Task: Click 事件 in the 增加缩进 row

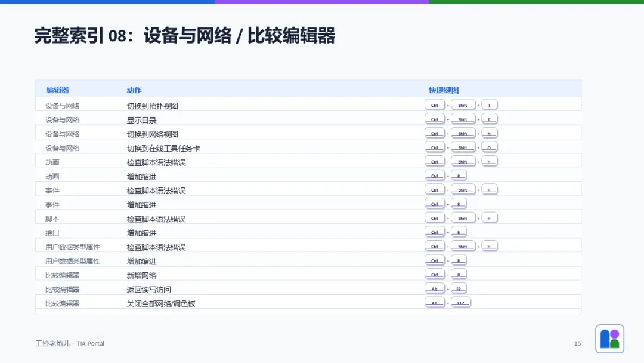Action: pos(52,205)
